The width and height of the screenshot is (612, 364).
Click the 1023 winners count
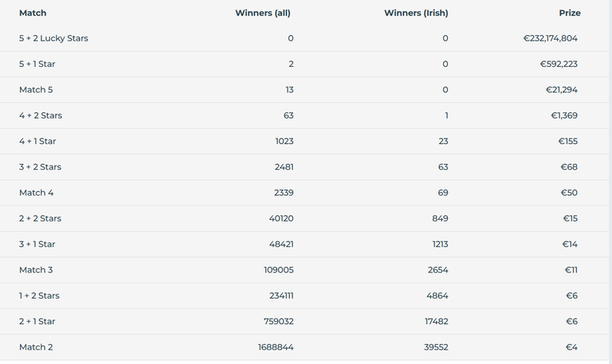284,141
